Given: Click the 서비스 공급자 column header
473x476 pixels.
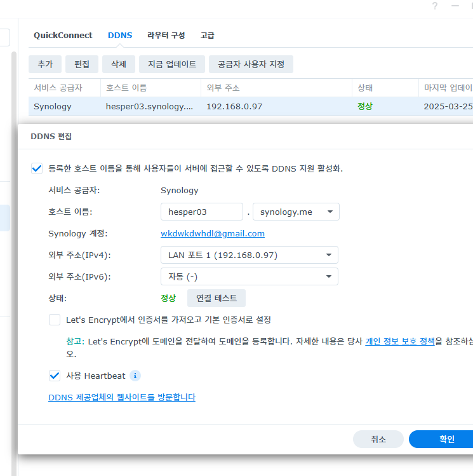Looking at the screenshot, I should [x=65, y=88].
